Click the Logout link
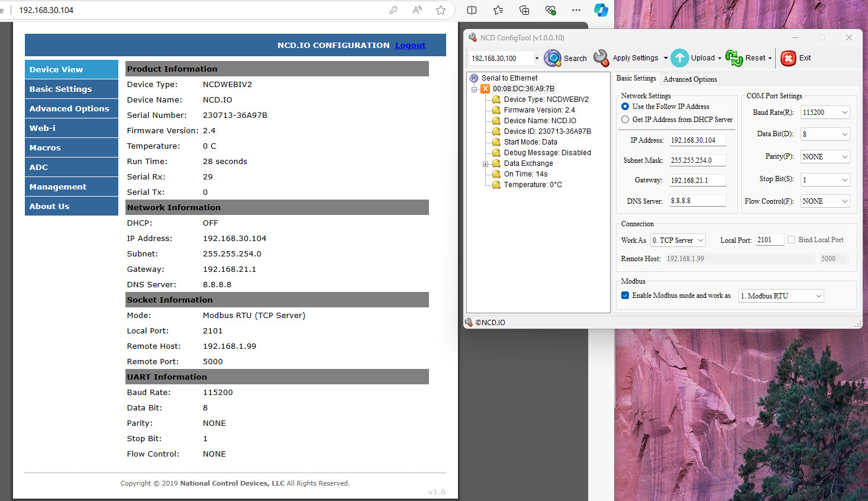 click(410, 45)
